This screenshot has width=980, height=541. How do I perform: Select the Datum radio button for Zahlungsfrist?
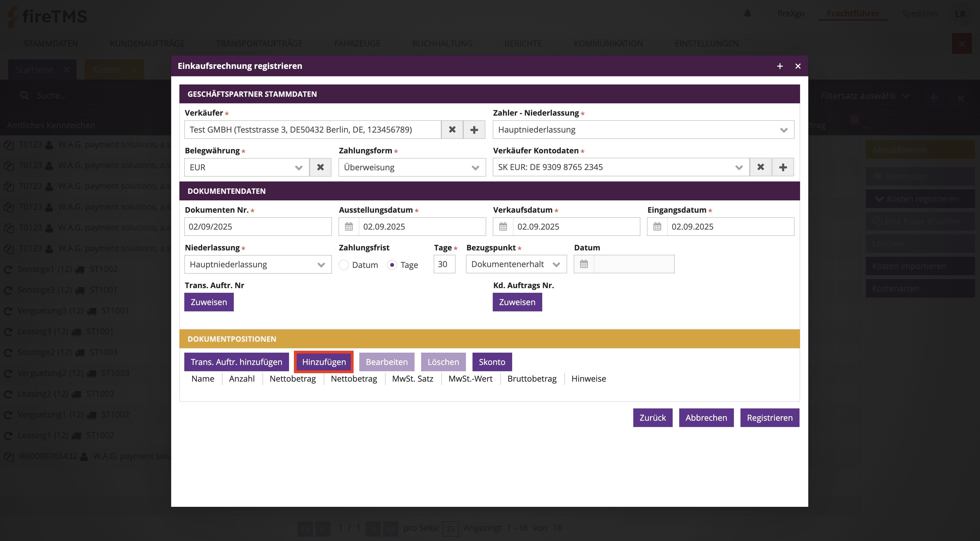pos(344,265)
